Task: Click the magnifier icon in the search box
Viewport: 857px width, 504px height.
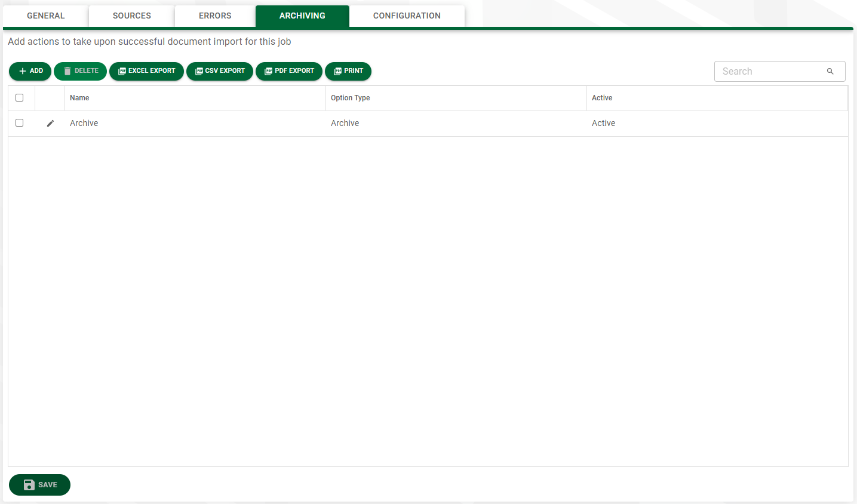Action: tap(830, 71)
